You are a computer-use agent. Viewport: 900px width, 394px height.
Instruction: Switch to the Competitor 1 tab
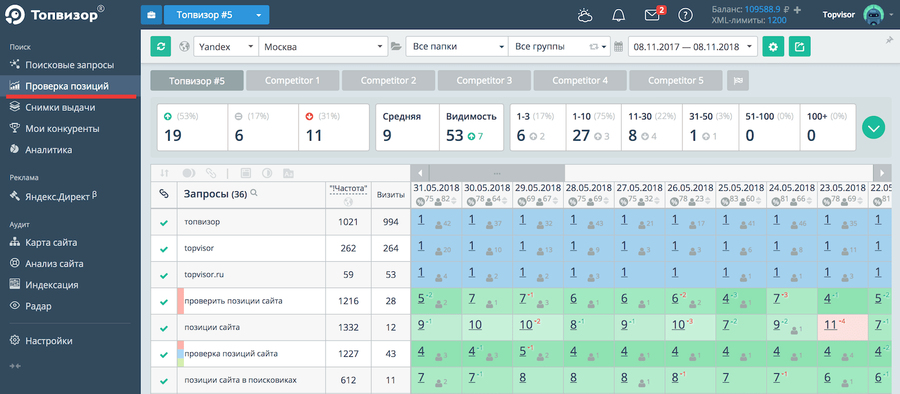point(293,80)
